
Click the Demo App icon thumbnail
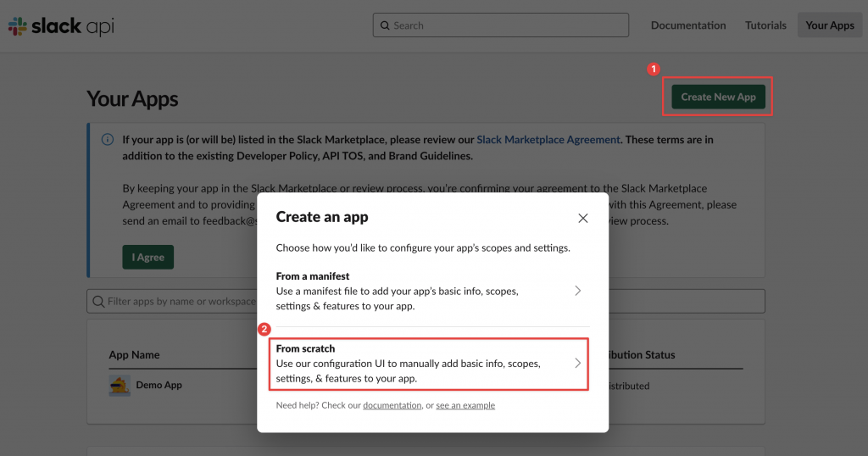pos(120,386)
